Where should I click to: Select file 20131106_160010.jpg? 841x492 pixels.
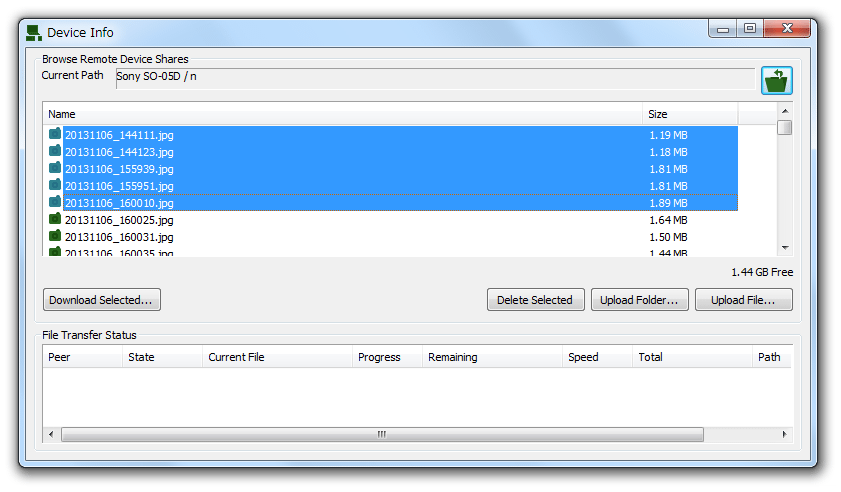pyautogui.click(x=119, y=203)
